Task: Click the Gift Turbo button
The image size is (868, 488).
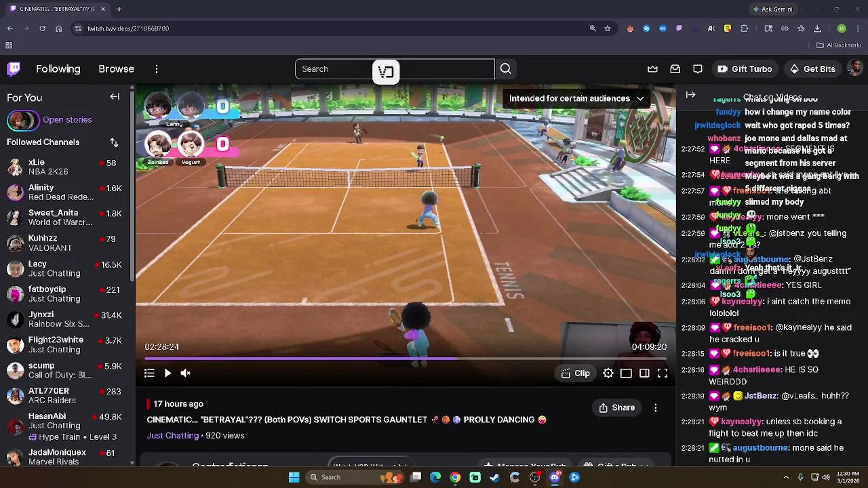Action: tap(745, 69)
